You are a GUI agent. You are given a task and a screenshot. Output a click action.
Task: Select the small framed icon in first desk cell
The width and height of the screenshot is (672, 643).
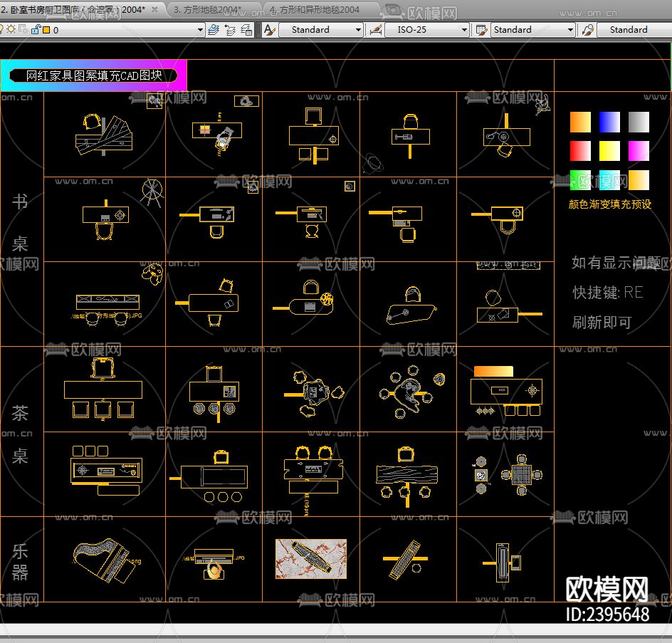point(154,101)
